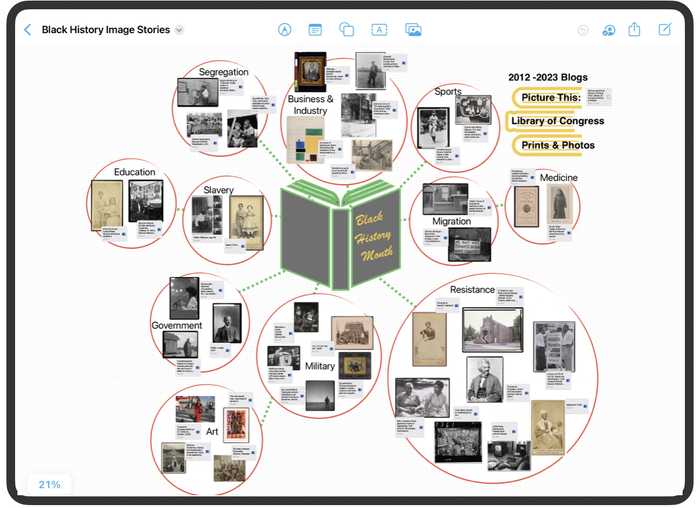Click the Library of Congress label
Image resolution: width=700 pixels, height=508 pixels.
coord(557,121)
